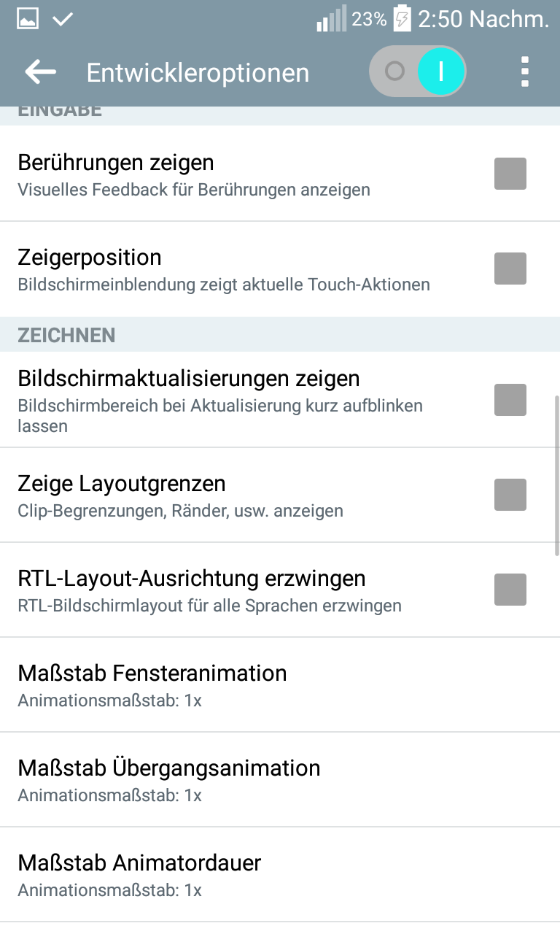Tap the battery charging icon

click(x=402, y=18)
